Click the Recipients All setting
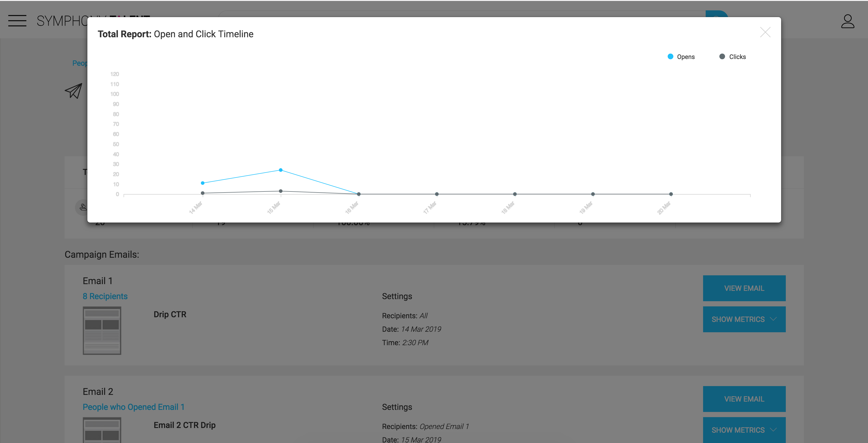This screenshot has height=443, width=868. (x=405, y=316)
